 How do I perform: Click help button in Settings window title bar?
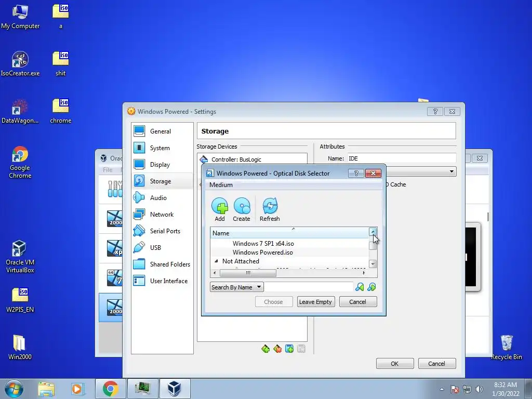click(435, 111)
